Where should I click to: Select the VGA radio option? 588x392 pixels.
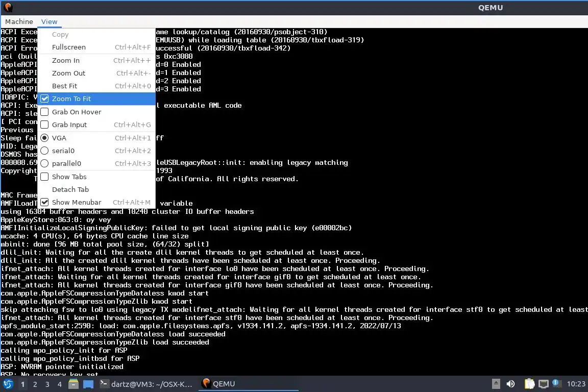pyautogui.click(x=96, y=138)
